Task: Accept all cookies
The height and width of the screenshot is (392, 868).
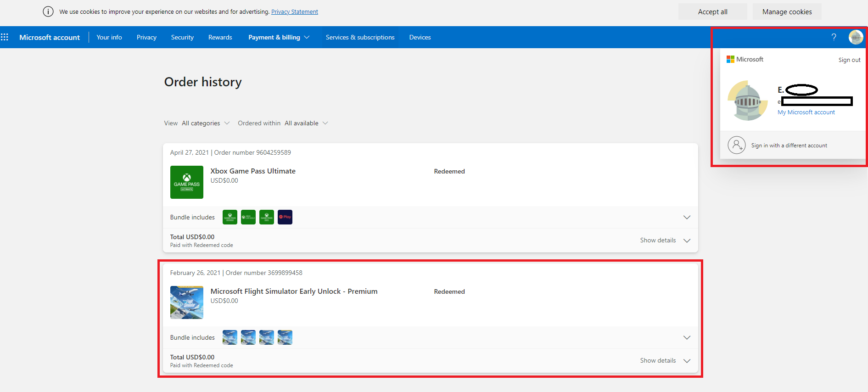Action: 713,11
